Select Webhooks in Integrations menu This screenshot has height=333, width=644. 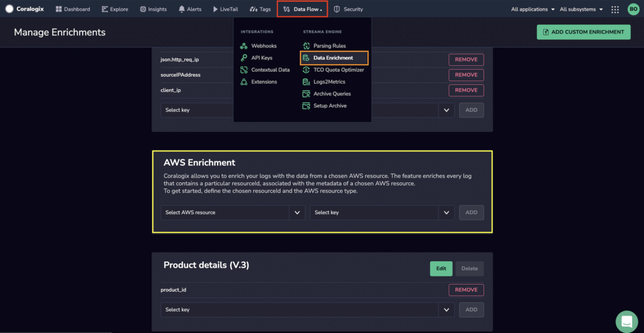point(258,46)
